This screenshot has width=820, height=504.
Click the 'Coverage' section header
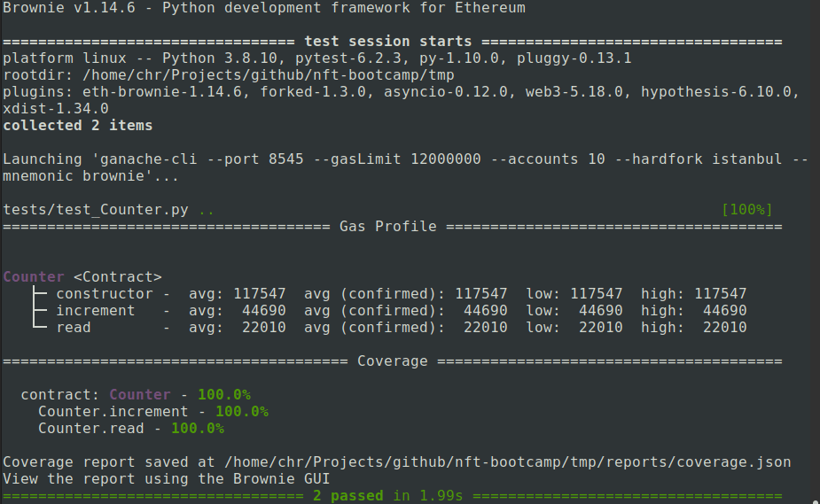point(392,361)
